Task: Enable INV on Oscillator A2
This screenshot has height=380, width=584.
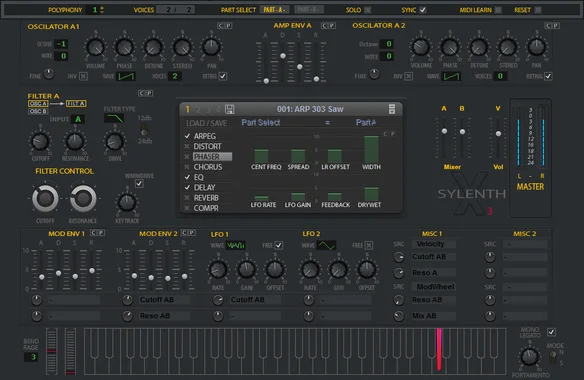Action: pos(409,76)
